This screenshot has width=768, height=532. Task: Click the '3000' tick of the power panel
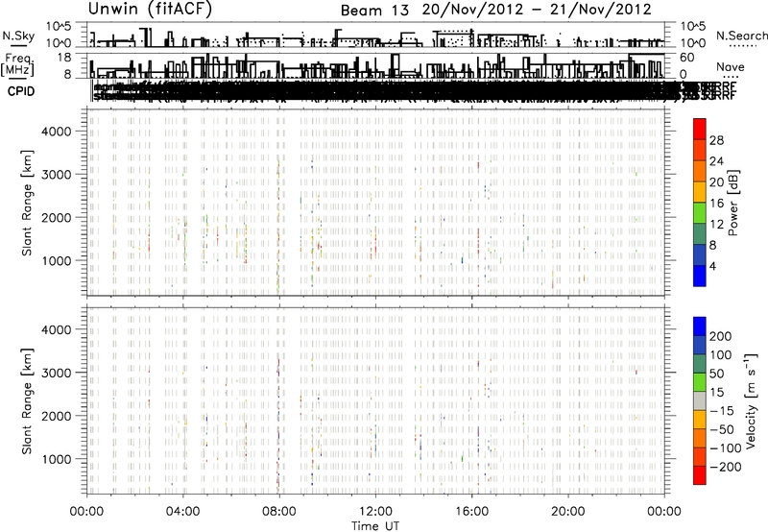(x=57, y=175)
